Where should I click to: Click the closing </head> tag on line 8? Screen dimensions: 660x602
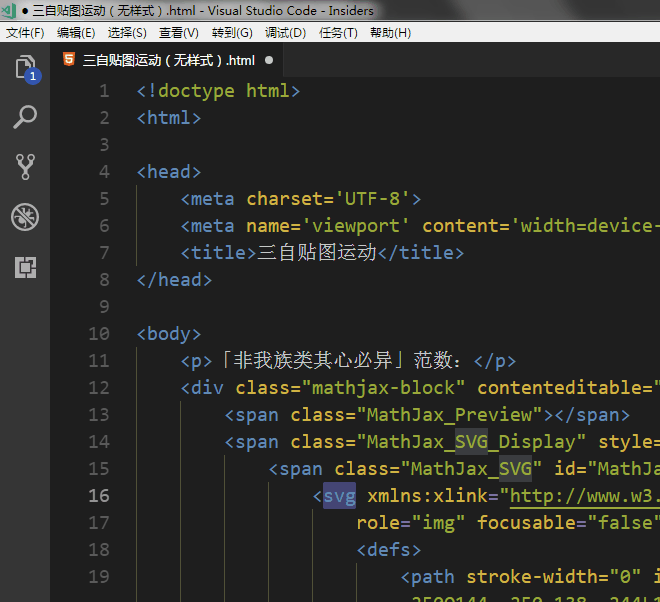coord(174,280)
